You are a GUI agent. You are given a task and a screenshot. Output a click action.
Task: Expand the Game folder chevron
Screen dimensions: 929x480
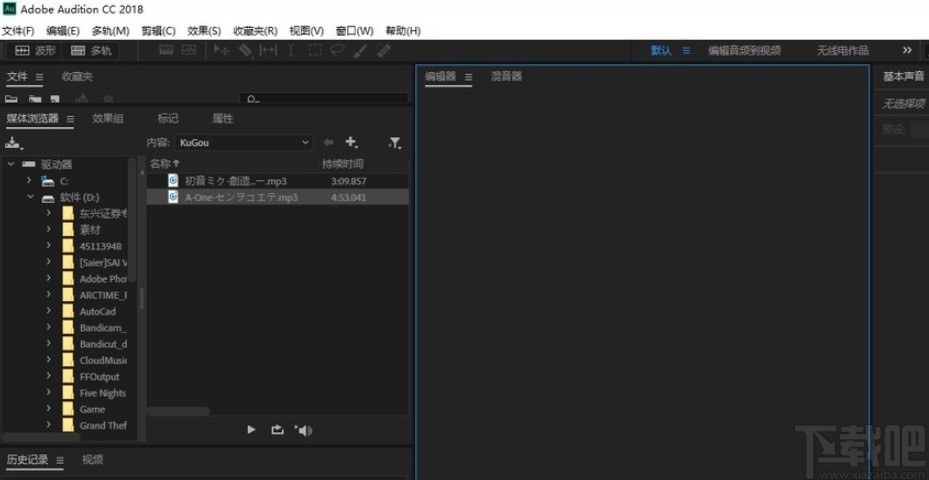[x=49, y=409]
